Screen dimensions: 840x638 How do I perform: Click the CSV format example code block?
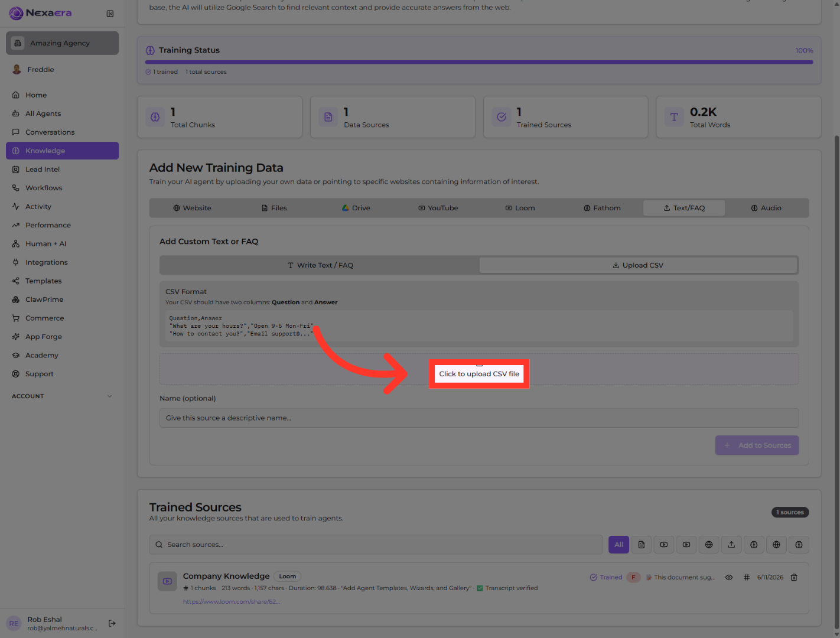479,326
